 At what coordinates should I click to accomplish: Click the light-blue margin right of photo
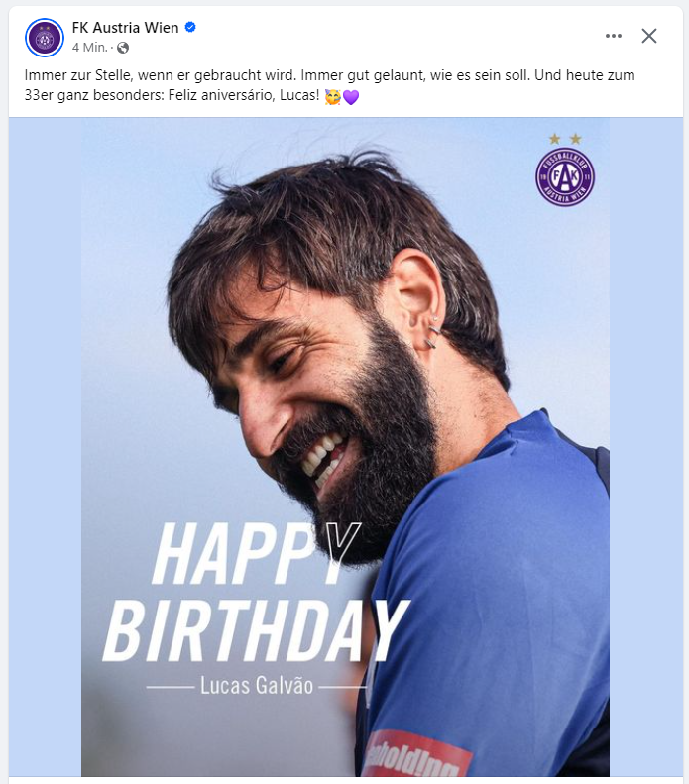point(644,446)
